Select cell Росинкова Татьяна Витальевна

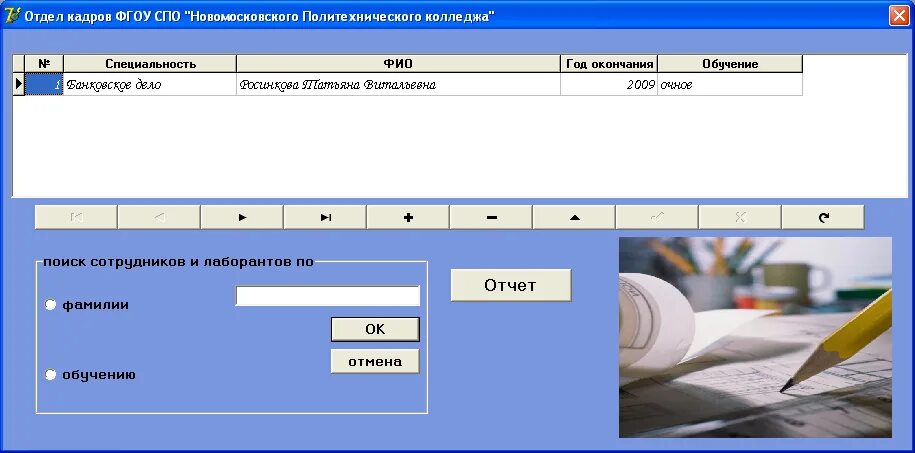(399, 85)
